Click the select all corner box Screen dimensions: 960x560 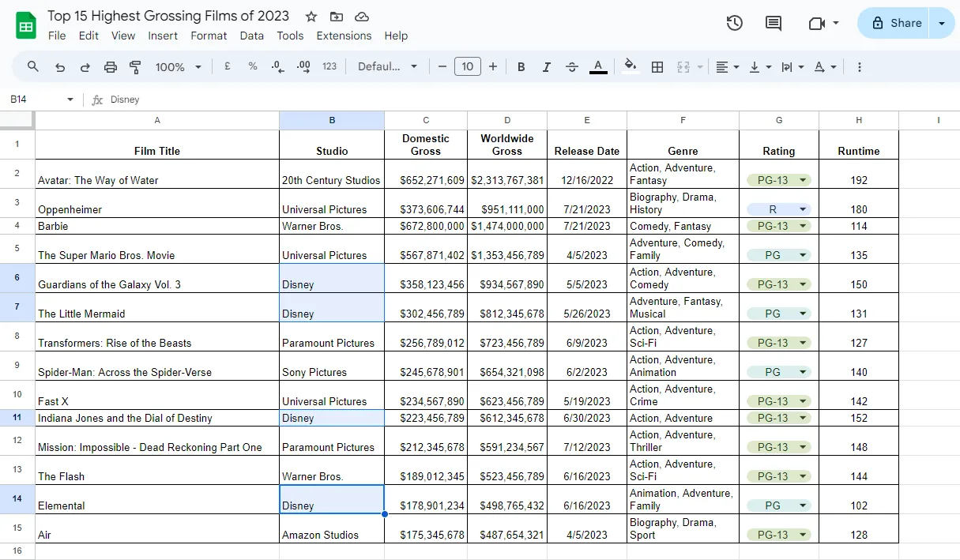(17, 120)
